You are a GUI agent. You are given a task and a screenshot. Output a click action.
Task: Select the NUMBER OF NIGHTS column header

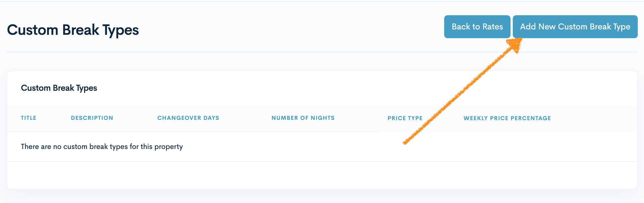point(303,118)
